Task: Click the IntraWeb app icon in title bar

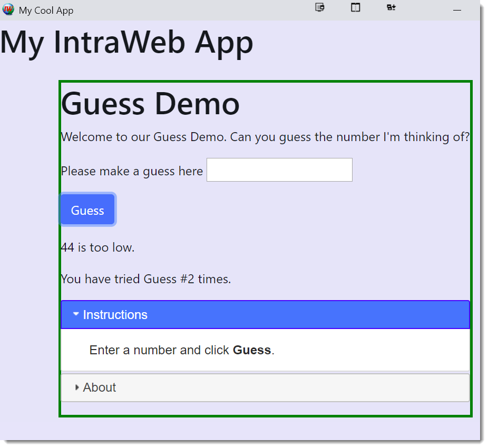Action: click(x=8, y=10)
